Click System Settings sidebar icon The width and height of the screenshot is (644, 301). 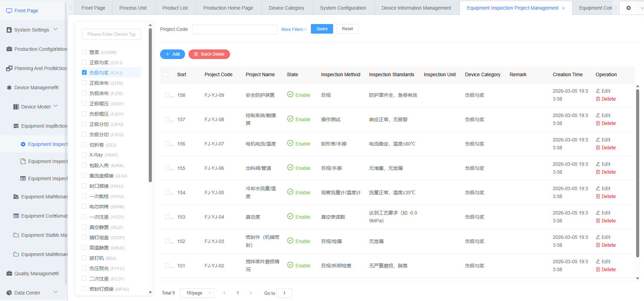click(x=9, y=30)
